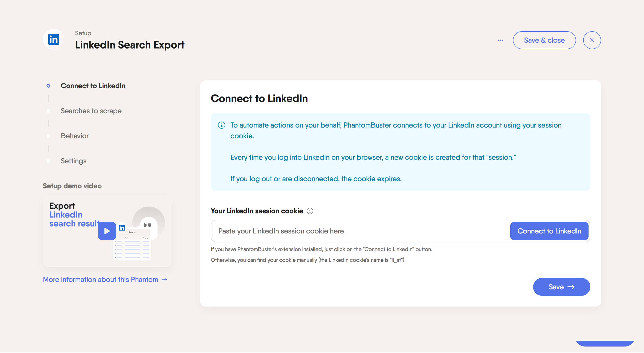Open More information about this Phantom link
This screenshot has height=353, width=644.
click(100, 279)
